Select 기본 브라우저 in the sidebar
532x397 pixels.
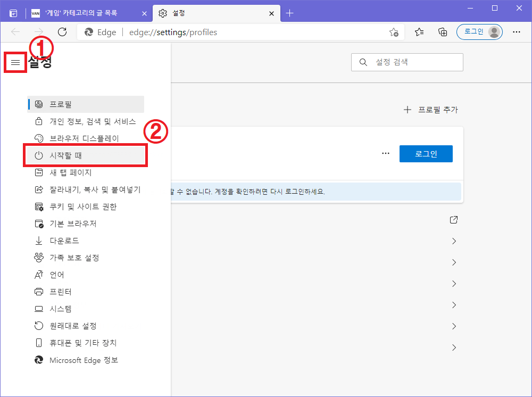coord(86,224)
